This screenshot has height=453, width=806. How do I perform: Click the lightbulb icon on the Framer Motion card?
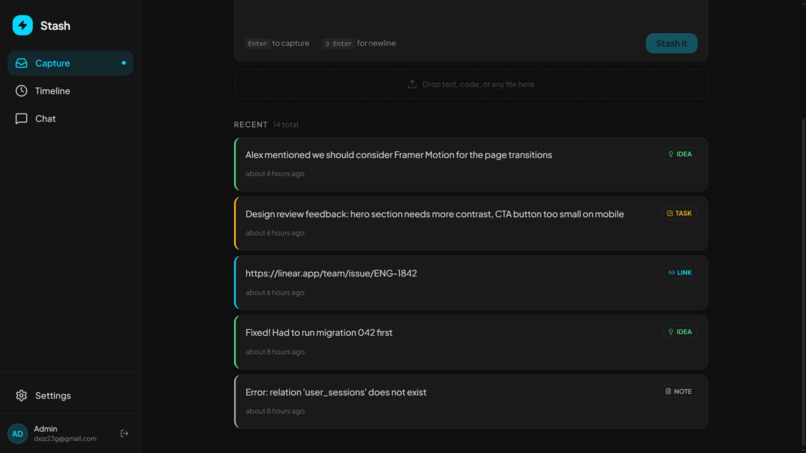[670, 154]
